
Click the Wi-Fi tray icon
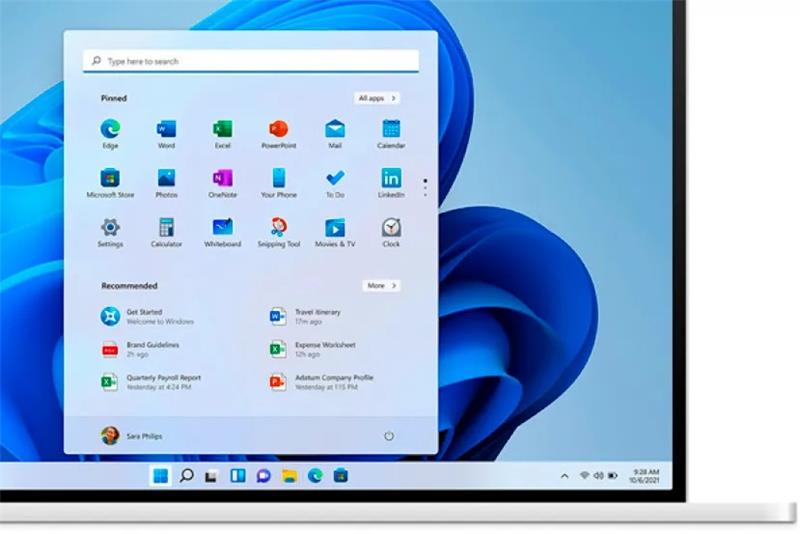(585, 476)
